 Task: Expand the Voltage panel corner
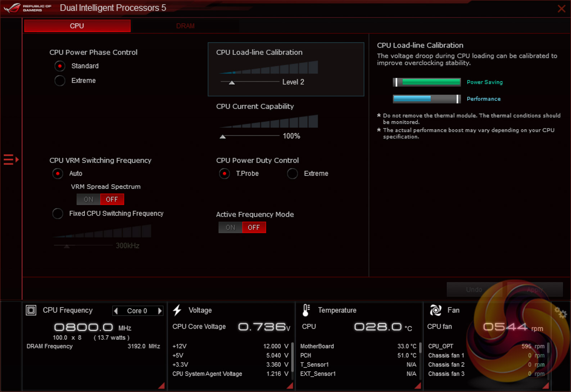290,386
